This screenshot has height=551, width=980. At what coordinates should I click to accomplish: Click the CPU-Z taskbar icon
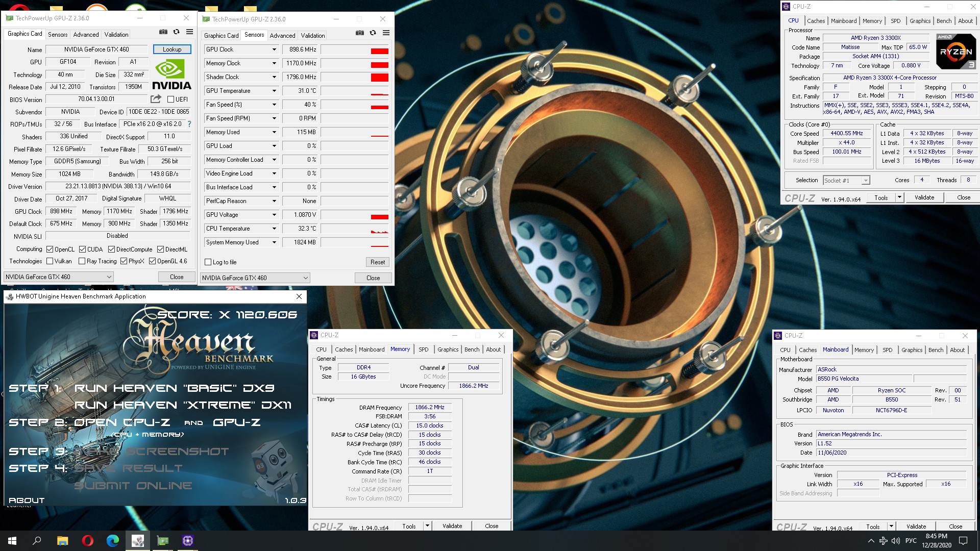click(187, 541)
